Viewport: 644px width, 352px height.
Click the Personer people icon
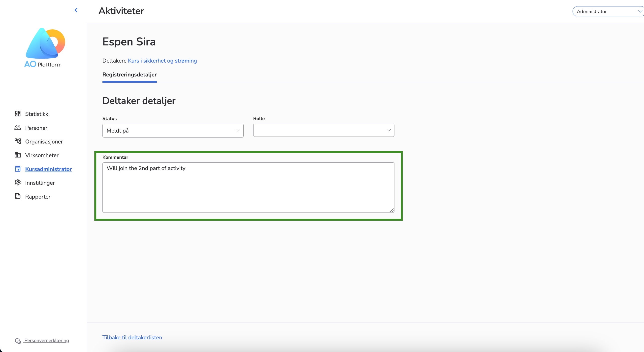pos(18,128)
